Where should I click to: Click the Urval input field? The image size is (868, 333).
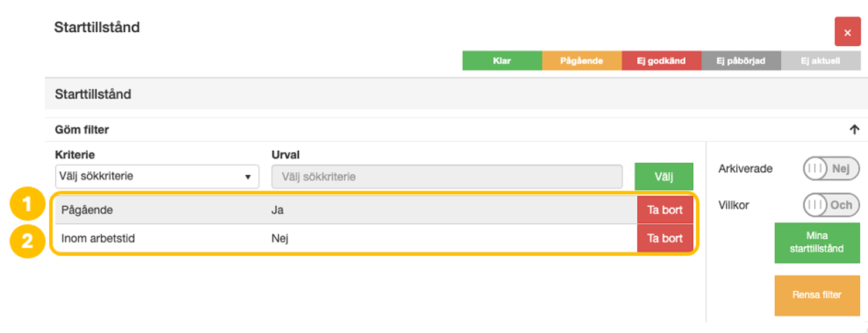click(447, 176)
